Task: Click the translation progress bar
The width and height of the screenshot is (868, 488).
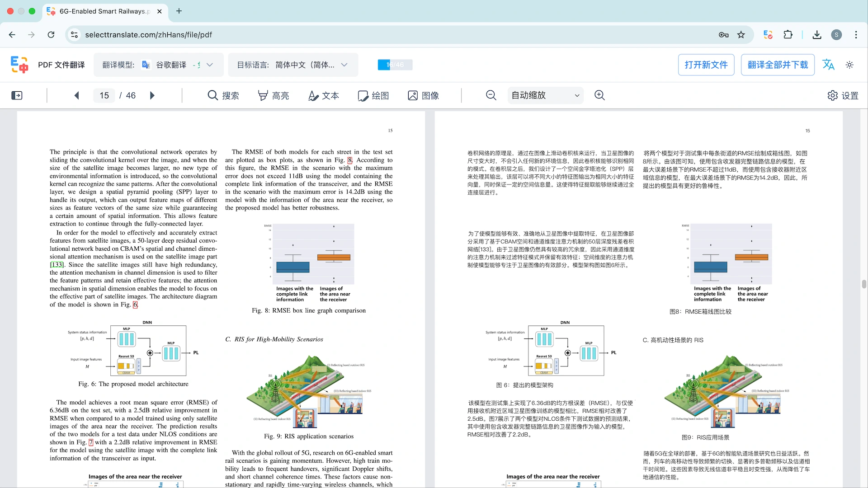Action: coord(395,65)
